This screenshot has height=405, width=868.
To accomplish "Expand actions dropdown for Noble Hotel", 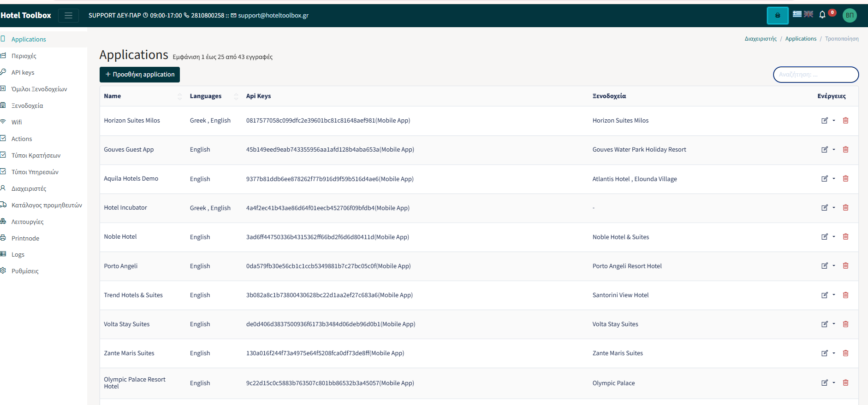I will click(x=834, y=236).
